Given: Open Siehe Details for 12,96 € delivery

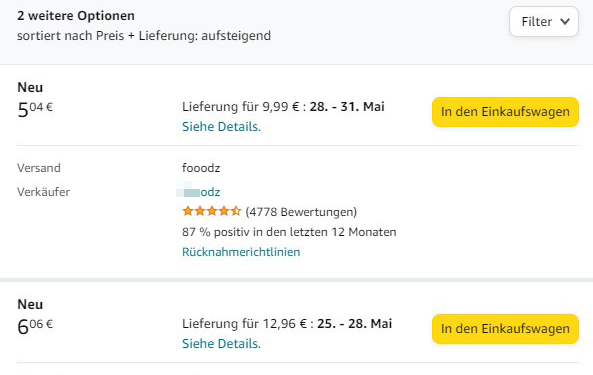Looking at the screenshot, I should click(x=221, y=344).
